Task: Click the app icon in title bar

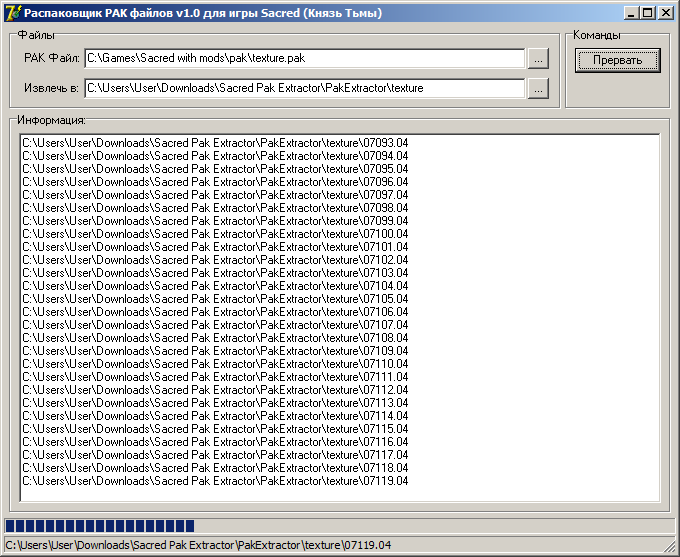Action: click(12, 12)
